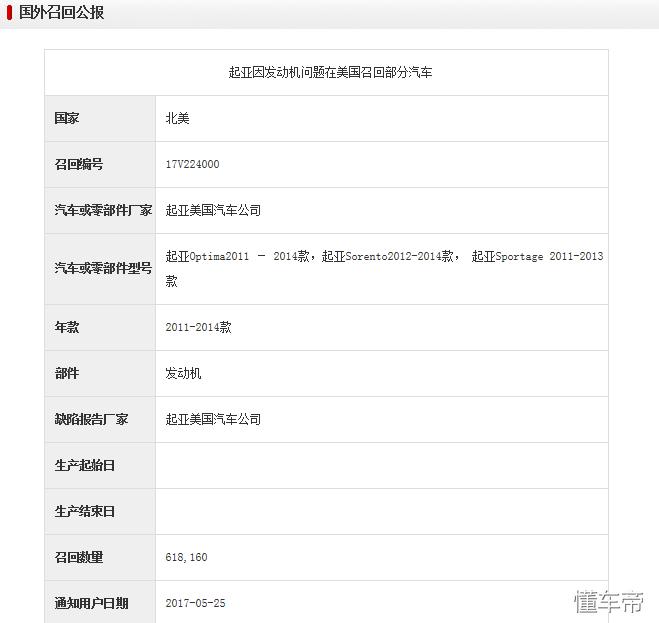Viewport: 659px width, 623px height.
Task: Select the 2011-2014款 value
Action: pyautogui.click(x=198, y=327)
